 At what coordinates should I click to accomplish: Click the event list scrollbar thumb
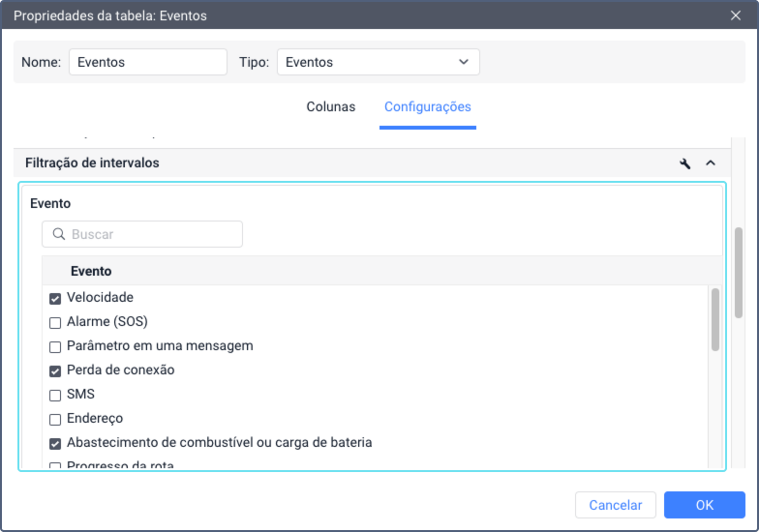tap(715, 318)
